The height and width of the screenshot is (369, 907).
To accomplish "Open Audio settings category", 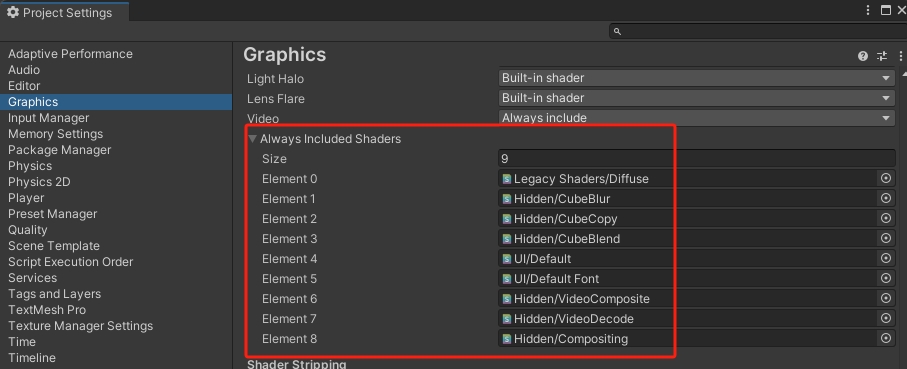I will coord(24,70).
